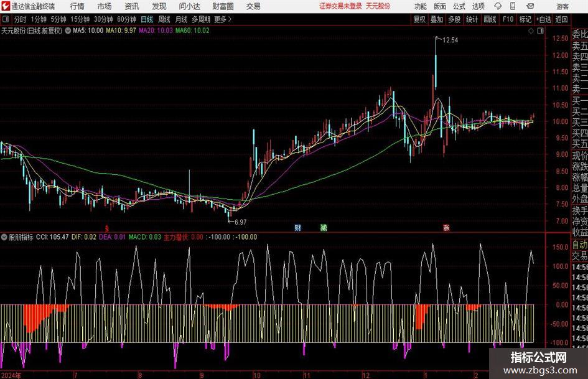Viewport: 588px width, 379px height.
Task: Open the customer service headset icon
Action: [498, 6]
